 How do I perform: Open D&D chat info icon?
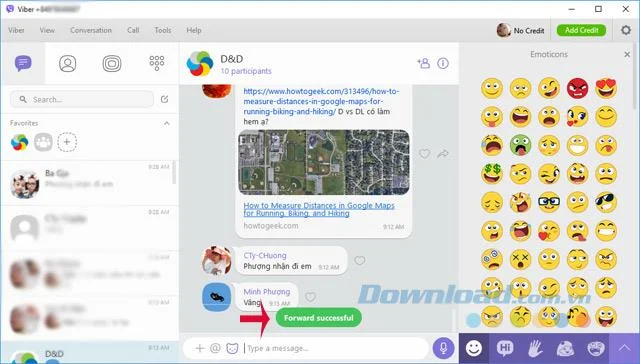coord(443,63)
